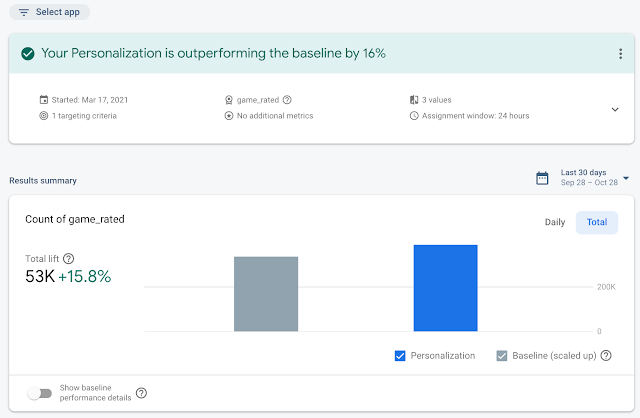Click the game_rated help question icon
The width and height of the screenshot is (640, 418).
[x=287, y=100]
